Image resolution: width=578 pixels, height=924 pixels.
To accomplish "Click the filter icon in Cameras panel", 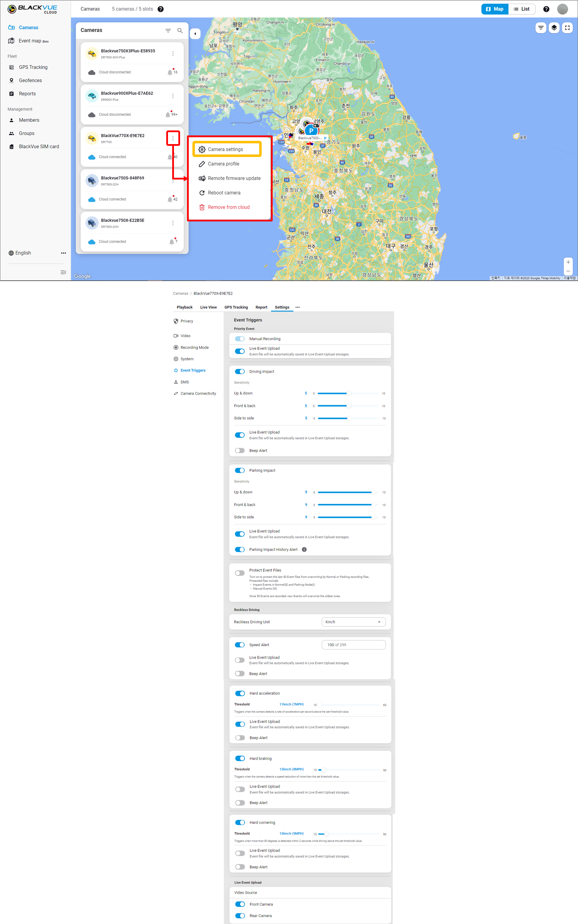I will (x=168, y=31).
